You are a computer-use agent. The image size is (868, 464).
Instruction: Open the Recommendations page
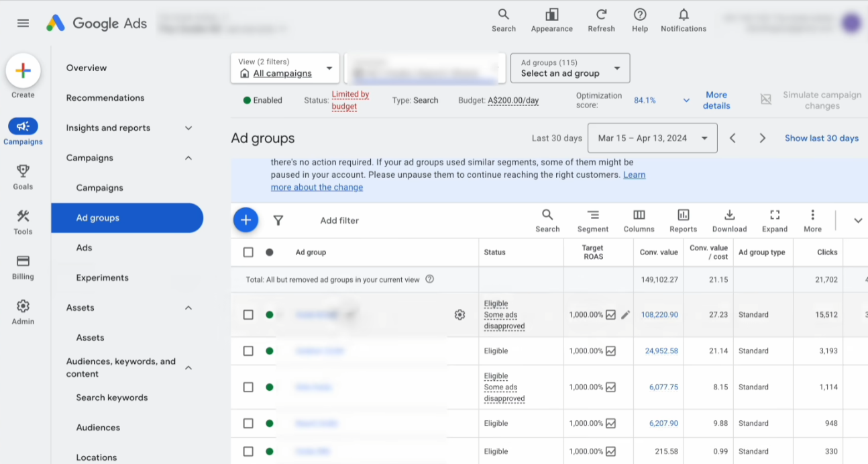(105, 98)
